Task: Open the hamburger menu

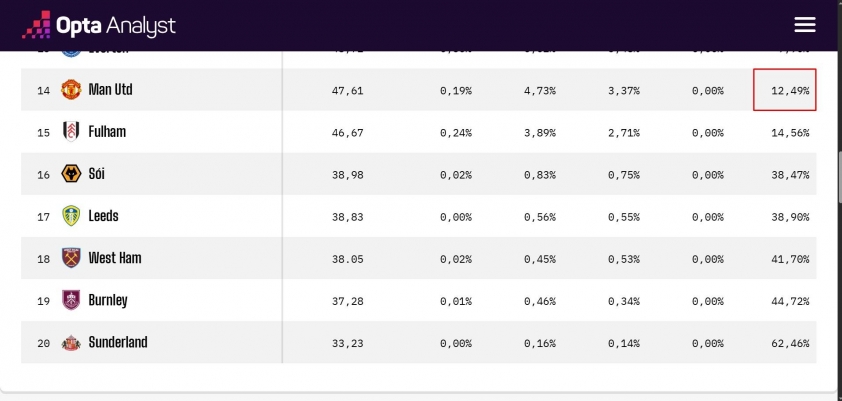Action: 805,25
